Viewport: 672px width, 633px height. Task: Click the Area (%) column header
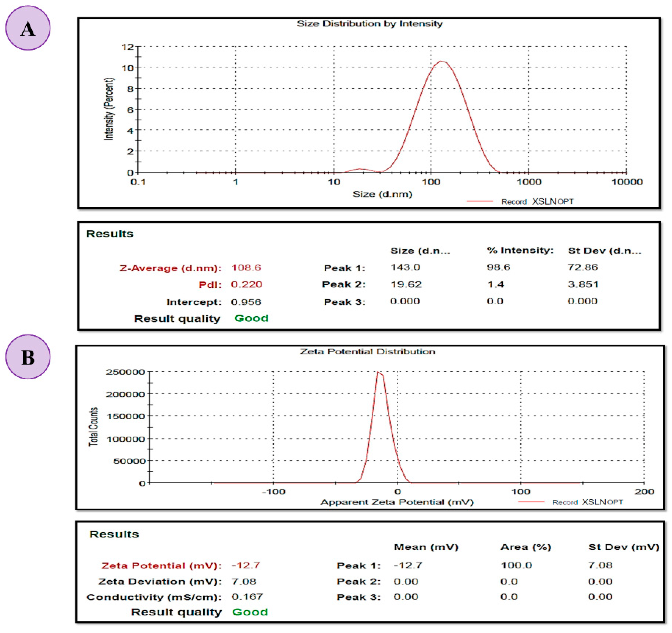(x=526, y=547)
